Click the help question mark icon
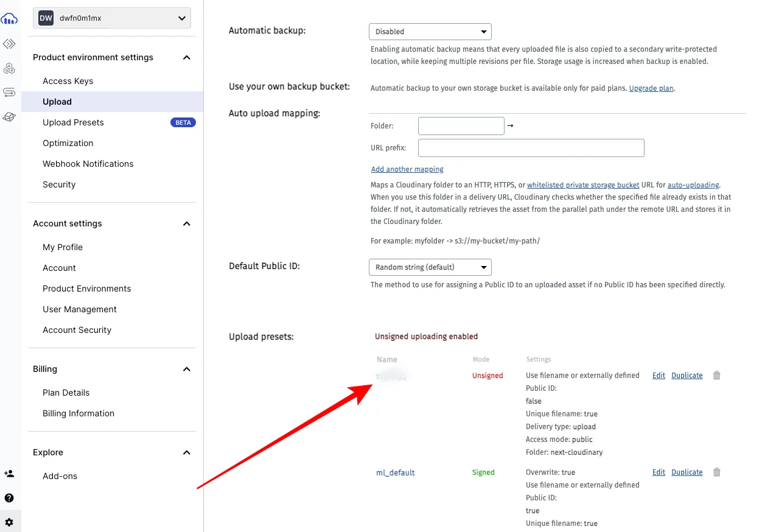Viewport: 762px width, 532px height. click(x=9, y=498)
